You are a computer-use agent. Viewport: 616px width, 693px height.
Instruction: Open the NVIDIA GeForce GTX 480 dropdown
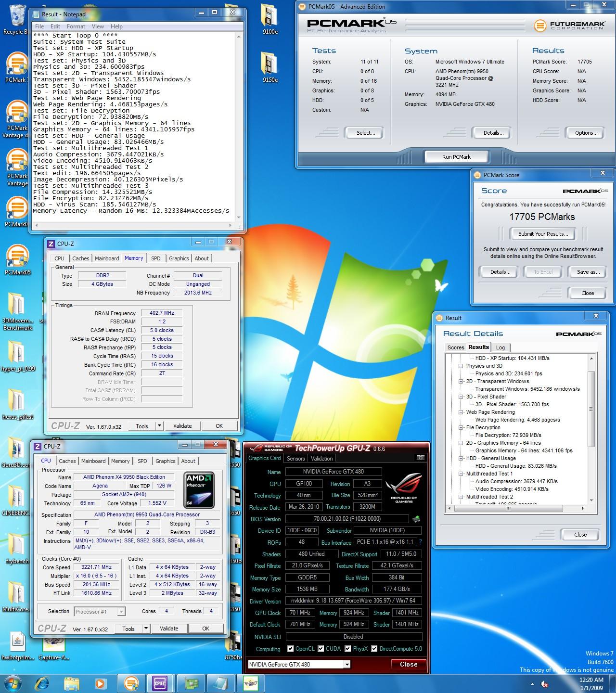point(346,664)
